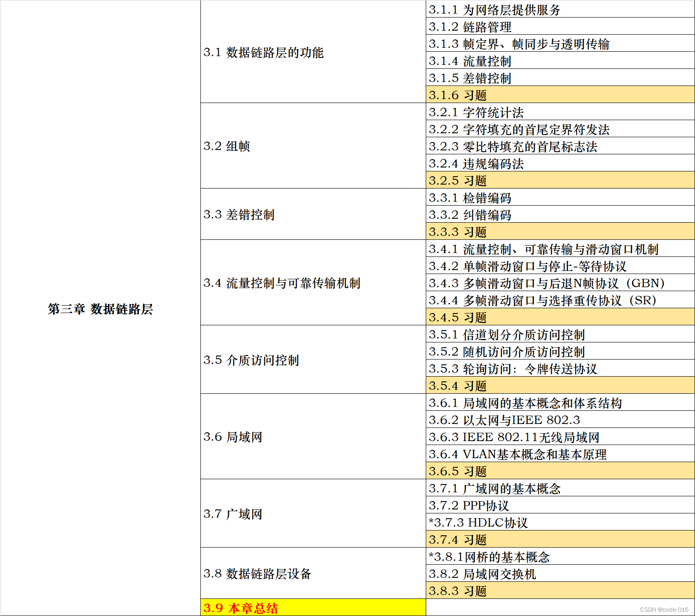Screen dimensions: 695x616
Task: Select highlighted row '3.2.5 习题'
Action: 560,180
